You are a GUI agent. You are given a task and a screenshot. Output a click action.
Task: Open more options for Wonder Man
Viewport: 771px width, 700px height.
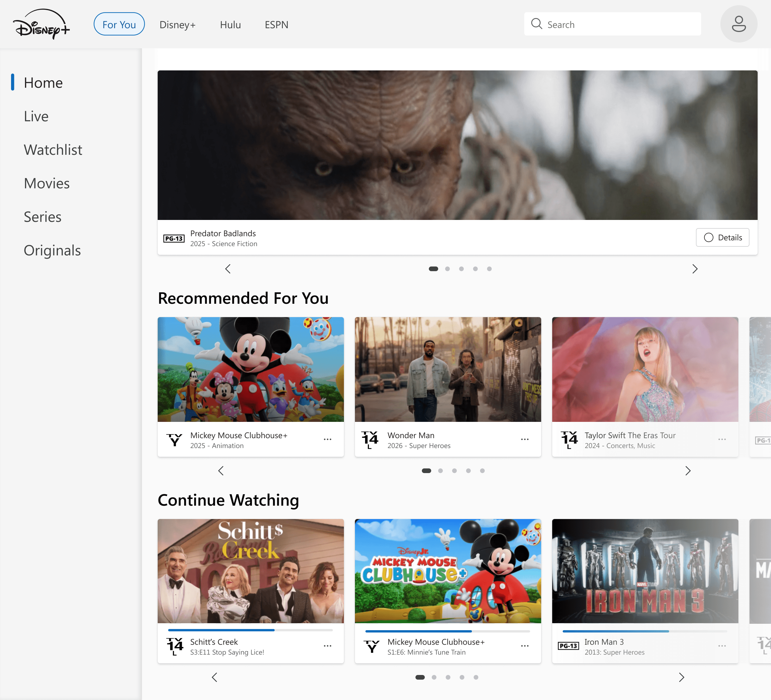[525, 440]
